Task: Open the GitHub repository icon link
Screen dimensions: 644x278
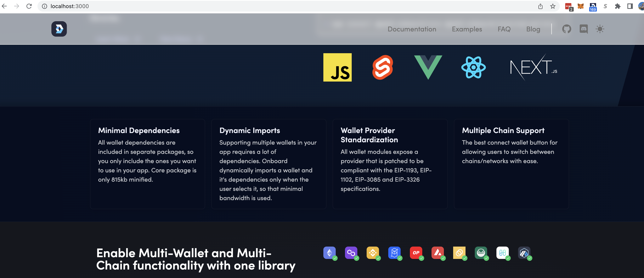Action: point(567,29)
